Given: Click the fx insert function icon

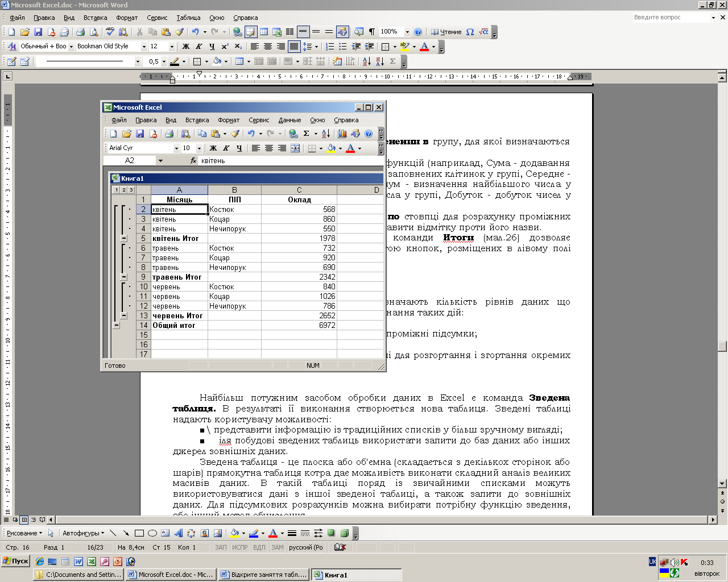Looking at the screenshot, I should (x=194, y=161).
